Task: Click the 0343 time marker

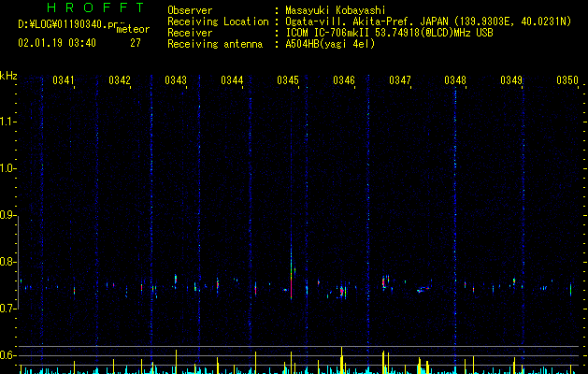Action: (x=176, y=79)
